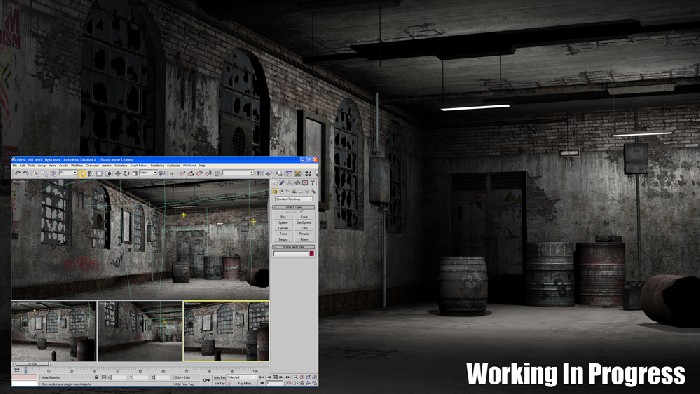Toggle the Spinner Snap button
Image resolution: width=700 pixels, height=394 pixels.
(208, 173)
